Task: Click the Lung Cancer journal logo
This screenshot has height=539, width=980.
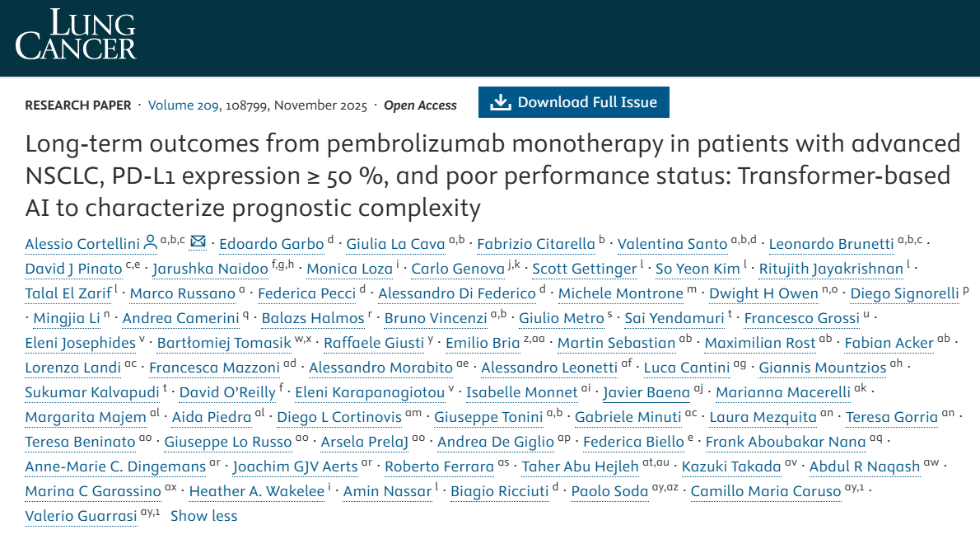Action: (76, 35)
